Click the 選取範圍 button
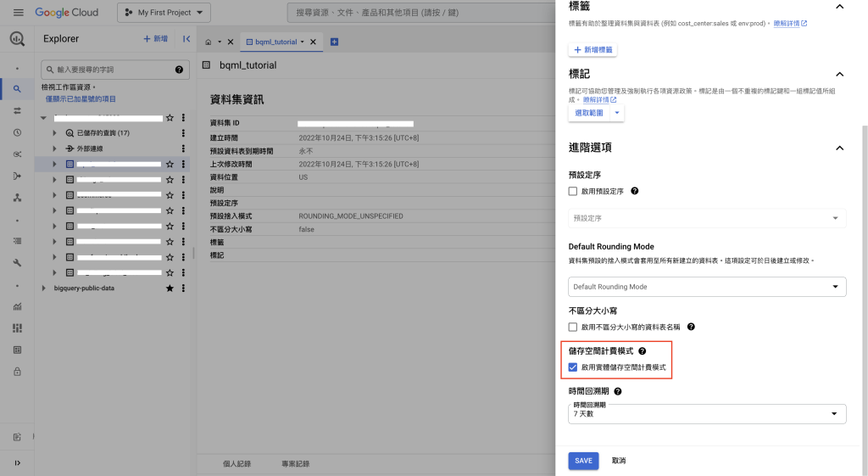Image resolution: width=868 pixels, height=476 pixels. (x=589, y=113)
